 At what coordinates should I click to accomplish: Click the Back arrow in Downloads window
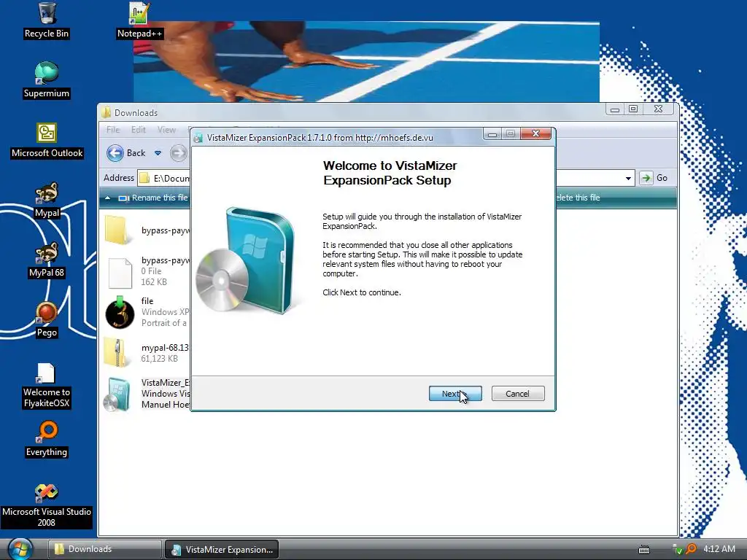click(x=115, y=153)
